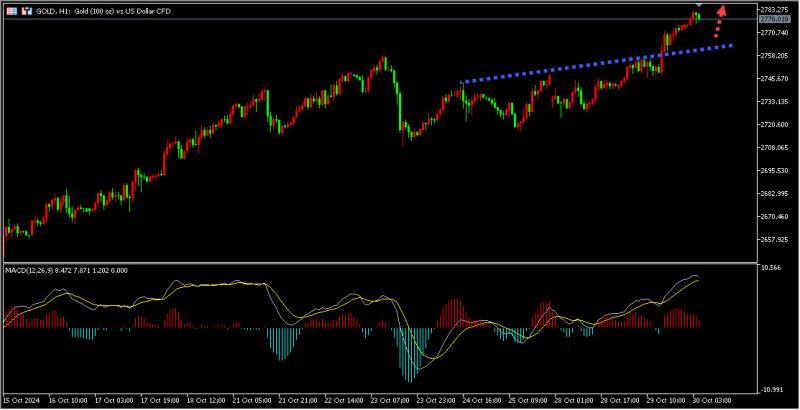Click the 30 Oct 03:00 time label
This screenshot has width=800, height=410.
click(x=711, y=398)
